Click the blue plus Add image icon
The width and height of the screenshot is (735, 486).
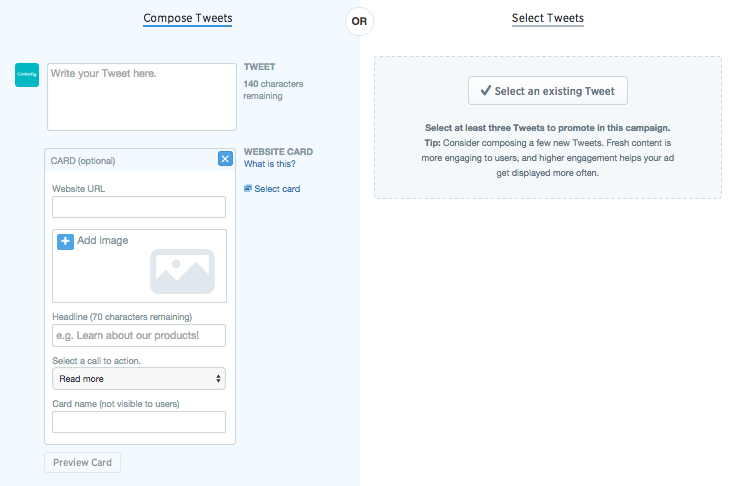65,241
